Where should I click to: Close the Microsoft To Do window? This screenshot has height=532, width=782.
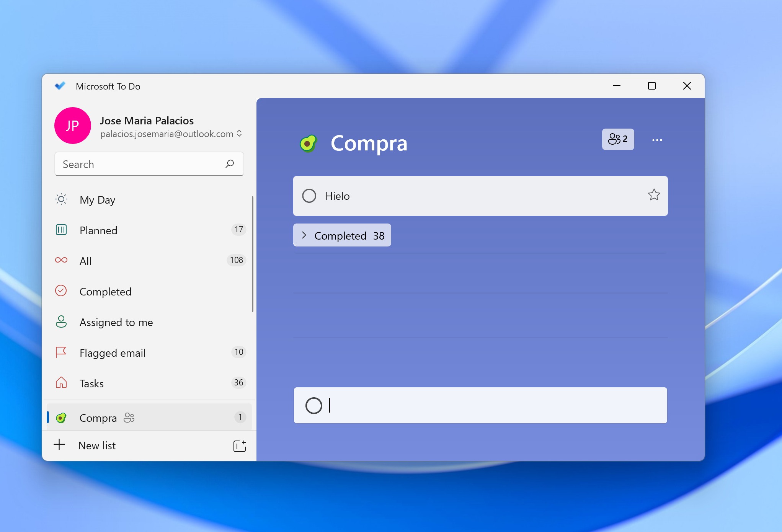click(x=687, y=86)
